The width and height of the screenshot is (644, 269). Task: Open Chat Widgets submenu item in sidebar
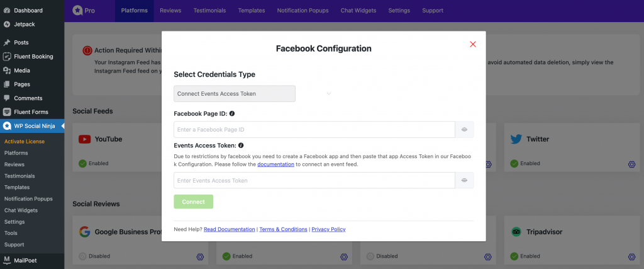(x=21, y=210)
